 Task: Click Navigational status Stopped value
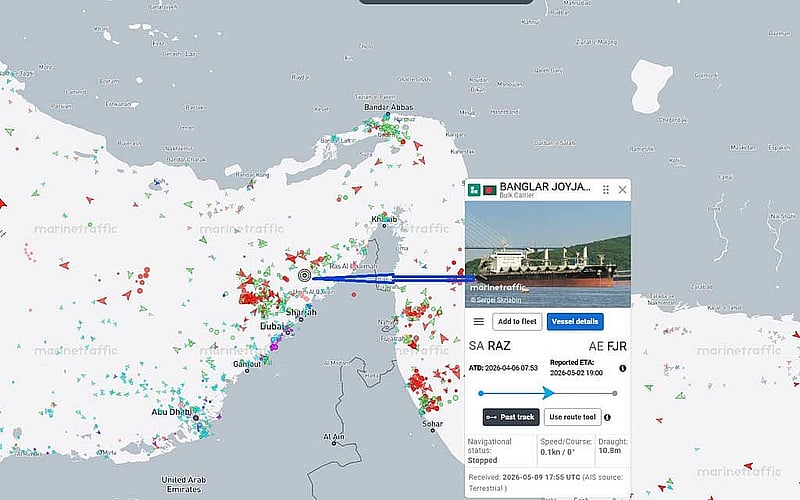(482, 460)
